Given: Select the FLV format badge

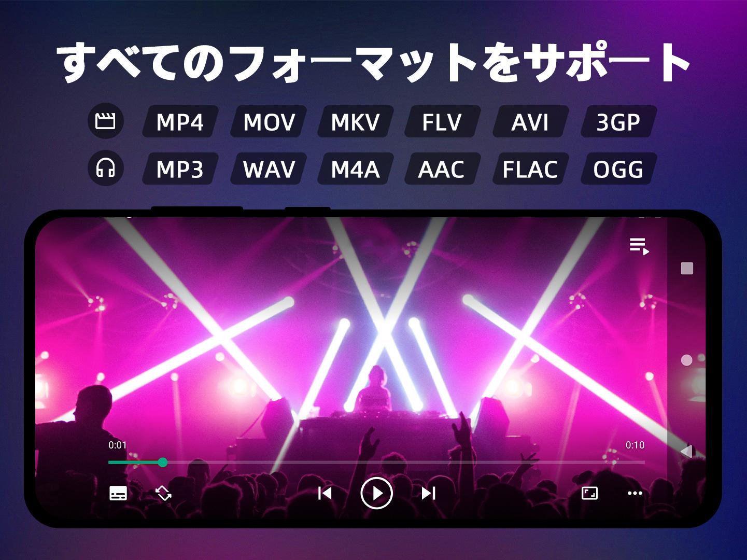Looking at the screenshot, I should pos(442,122).
